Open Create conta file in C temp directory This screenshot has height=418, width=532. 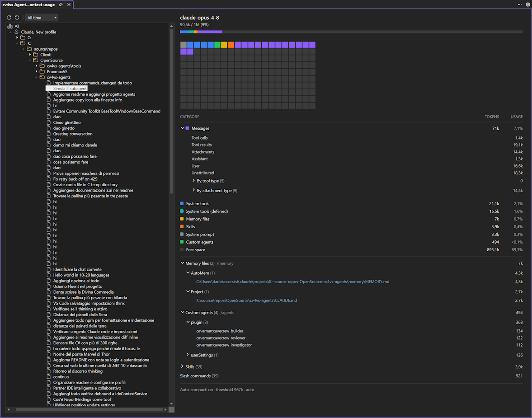tap(85, 184)
